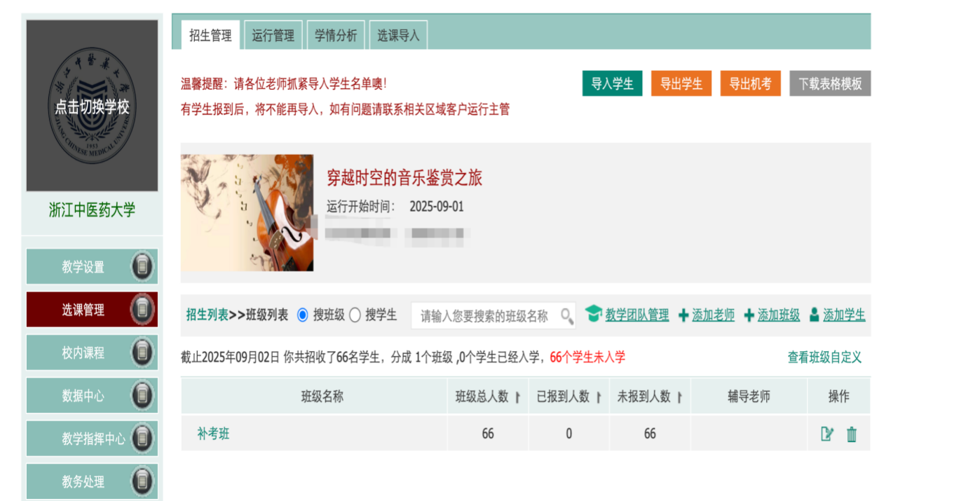Click the school logo to switch school
This screenshot has height=501, width=980.
pyautogui.click(x=92, y=106)
